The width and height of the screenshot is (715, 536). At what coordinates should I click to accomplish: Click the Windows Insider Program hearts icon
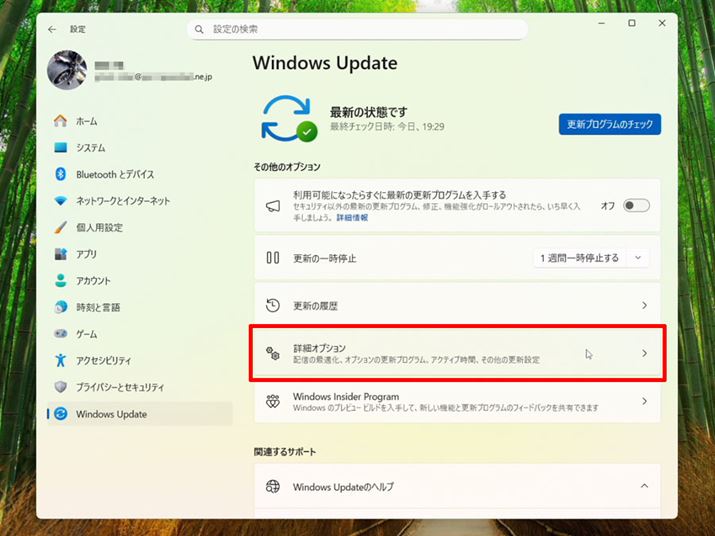click(x=273, y=401)
